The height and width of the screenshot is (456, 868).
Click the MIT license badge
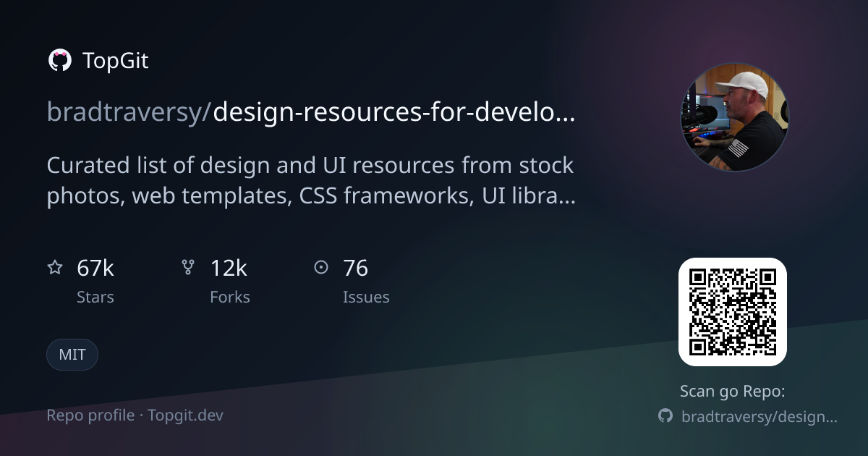72,355
